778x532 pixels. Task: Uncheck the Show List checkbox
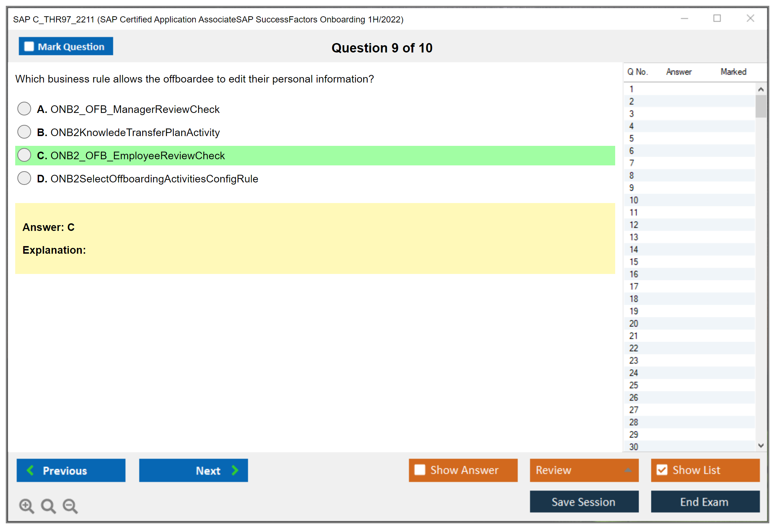coord(662,470)
